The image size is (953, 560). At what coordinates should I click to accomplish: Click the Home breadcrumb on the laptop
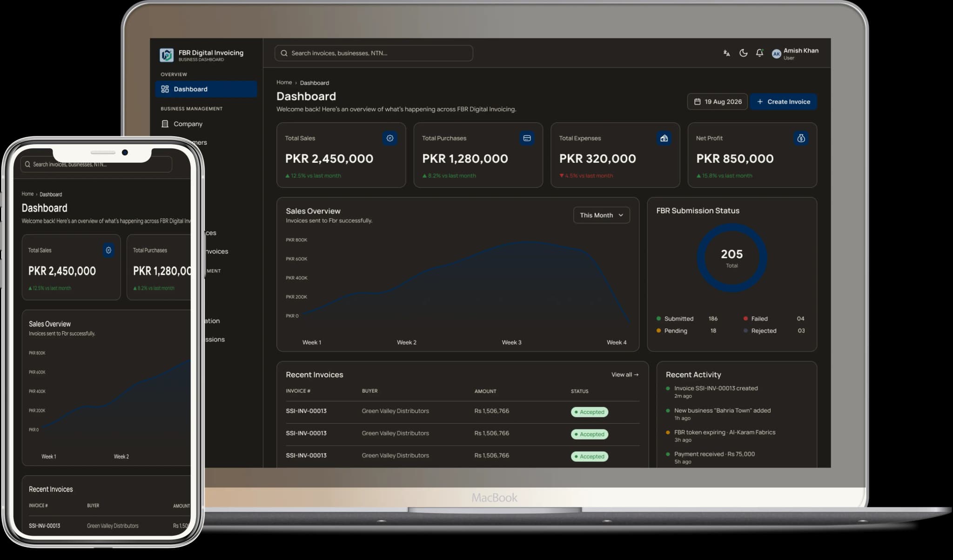coord(284,82)
